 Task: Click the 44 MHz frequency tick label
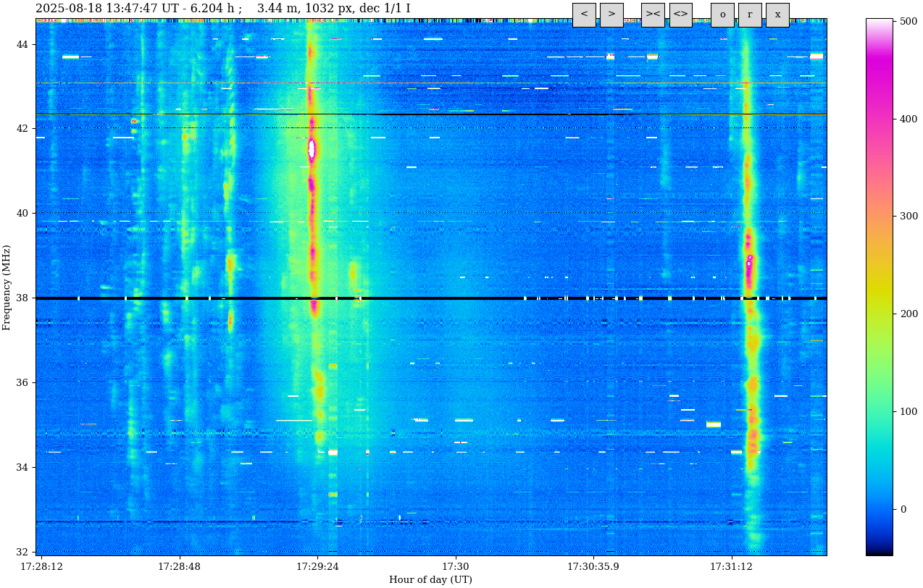click(x=22, y=45)
